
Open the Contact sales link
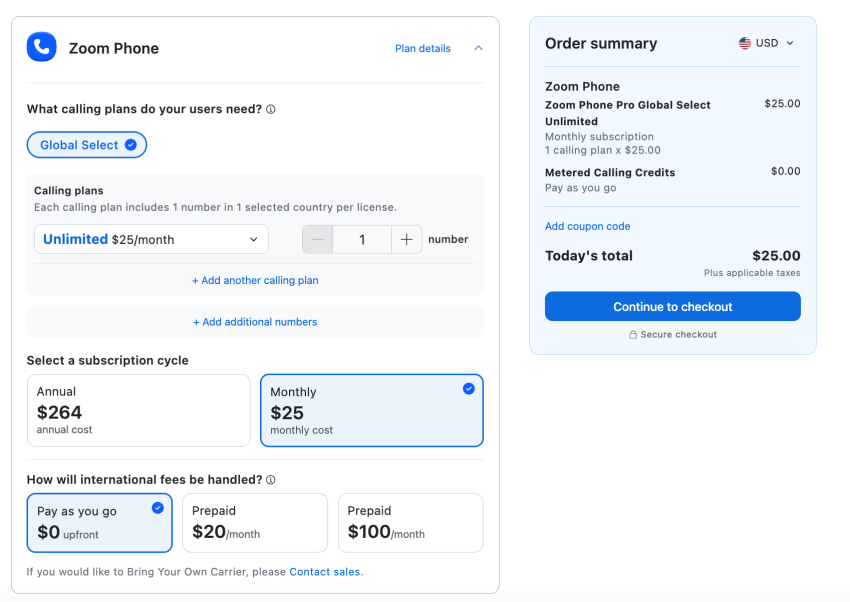tap(325, 572)
